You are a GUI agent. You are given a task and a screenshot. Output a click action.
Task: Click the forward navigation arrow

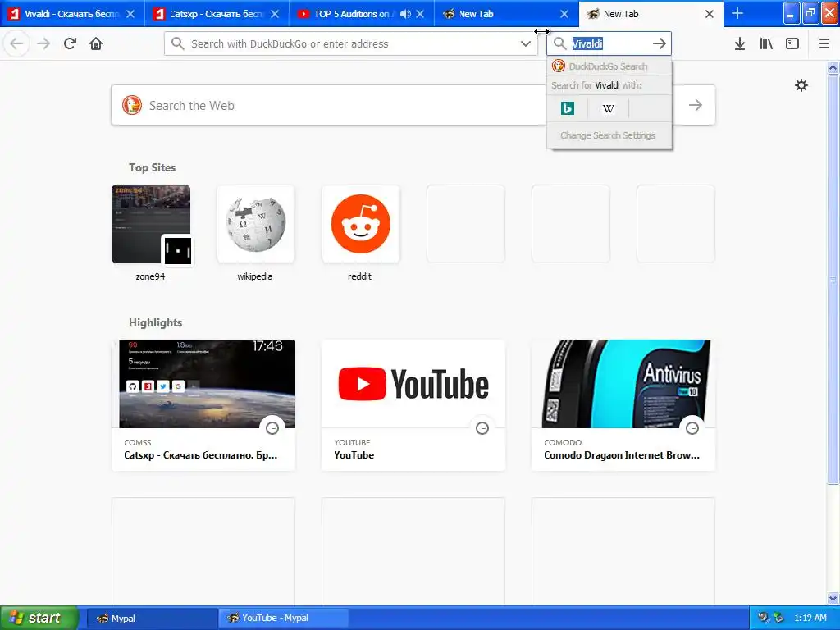pyautogui.click(x=43, y=44)
